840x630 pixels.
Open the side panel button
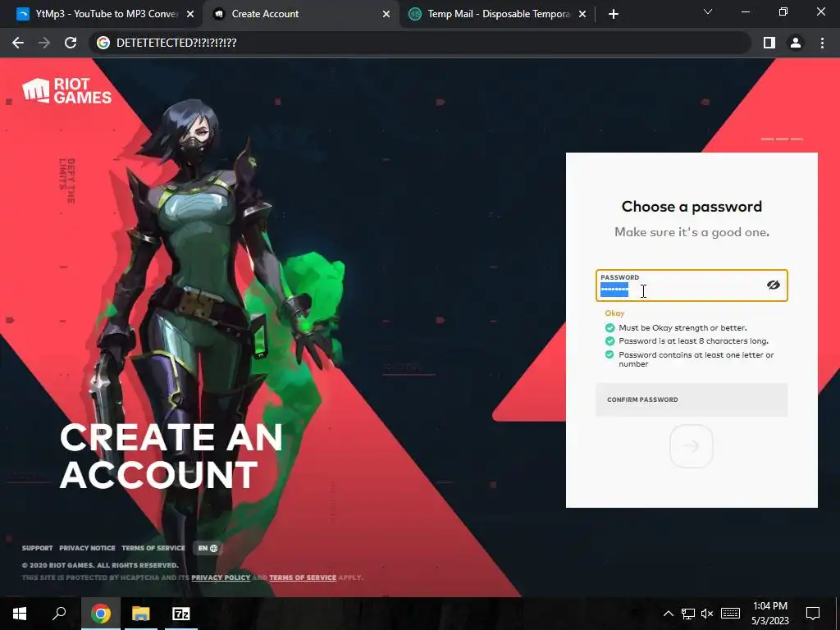(x=769, y=43)
